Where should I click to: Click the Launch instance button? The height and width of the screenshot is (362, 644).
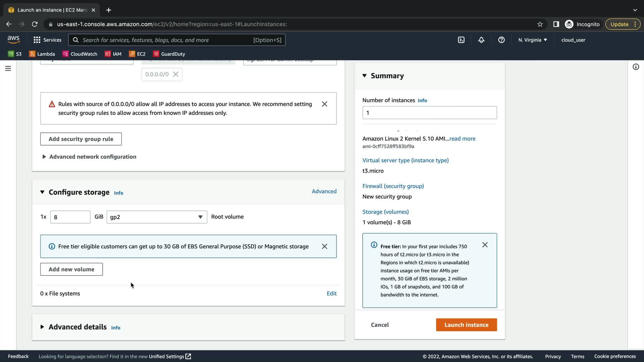point(466,325)
